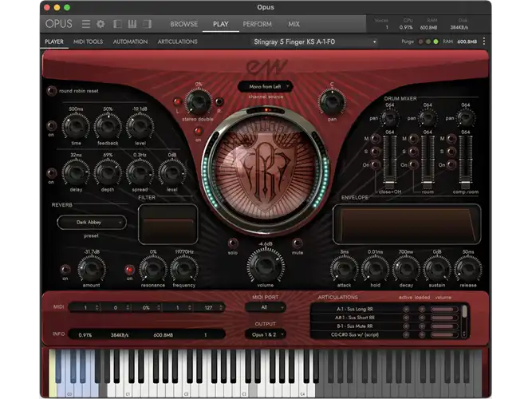Switch to the PLAY tab
Screen dimensions: 532x399
click(220, 24)
